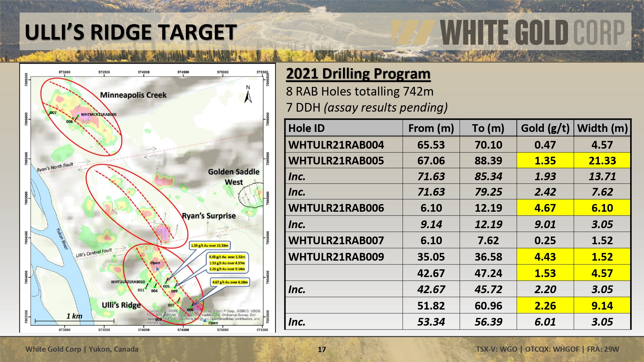Viewport: 644px width, 362px height.
Task: Click the 1 km scale bar
Action: tap(74, 320)
